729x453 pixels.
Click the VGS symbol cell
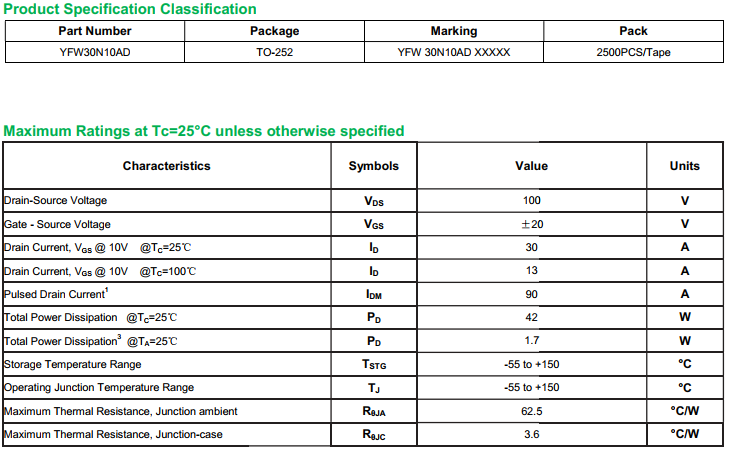coord(373,225)
